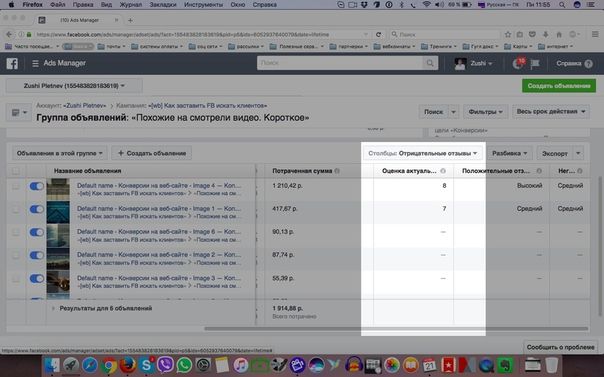This screenshot has width=604, height=377.
Task: Open the Firefox downloads arrow
Action: point(545,35)
